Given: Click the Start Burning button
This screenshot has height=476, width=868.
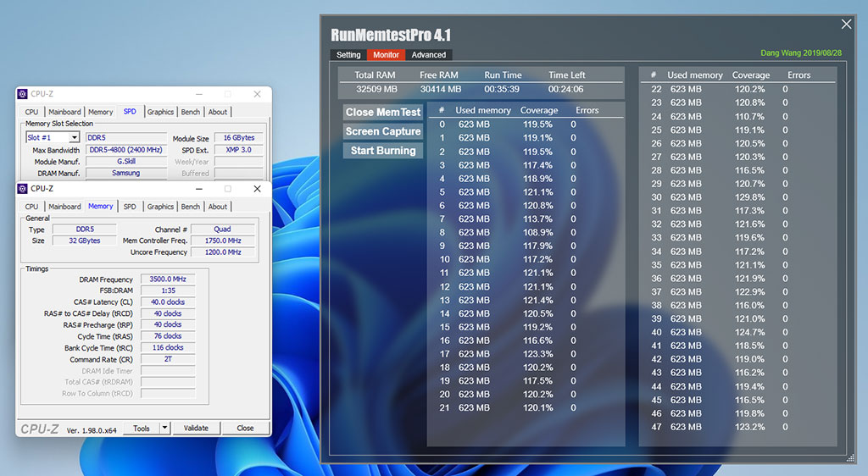Looking at the screenshot, I should (383, 151).
